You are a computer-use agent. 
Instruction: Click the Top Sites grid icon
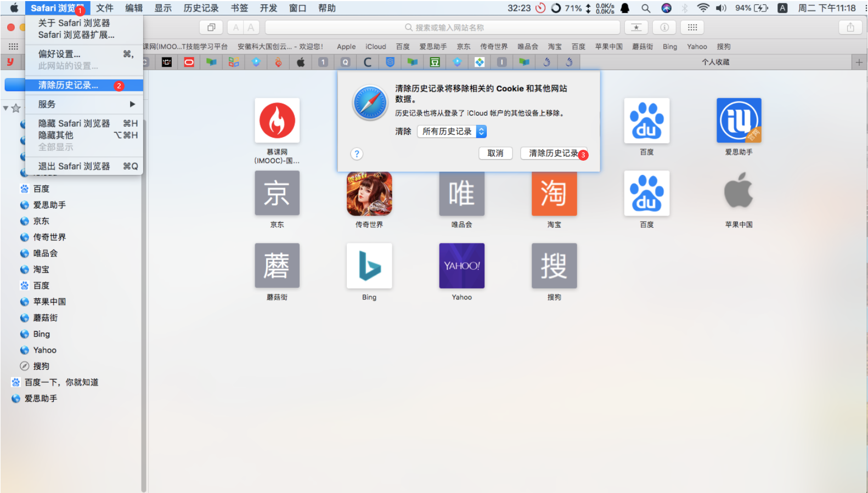[x=692, y=27]
